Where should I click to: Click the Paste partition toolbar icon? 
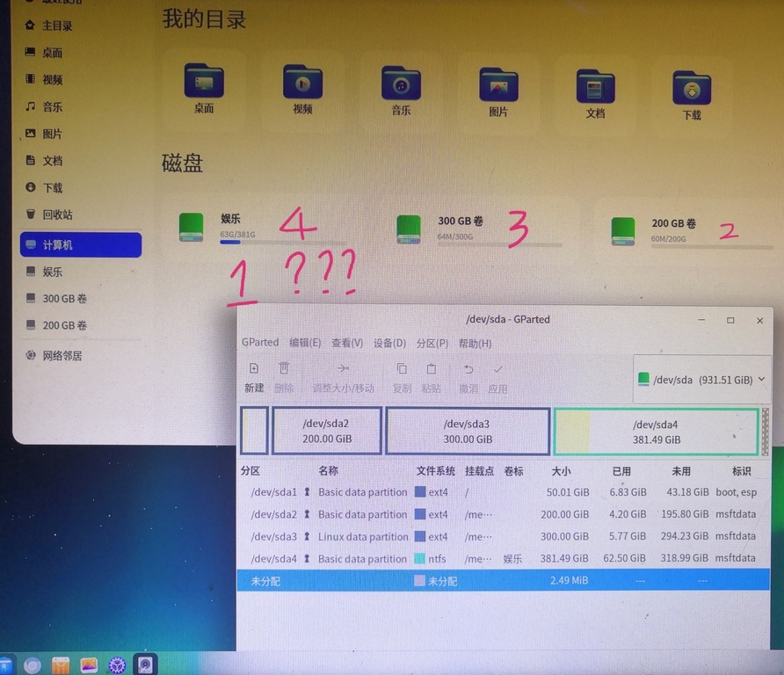tap(431, 369)
